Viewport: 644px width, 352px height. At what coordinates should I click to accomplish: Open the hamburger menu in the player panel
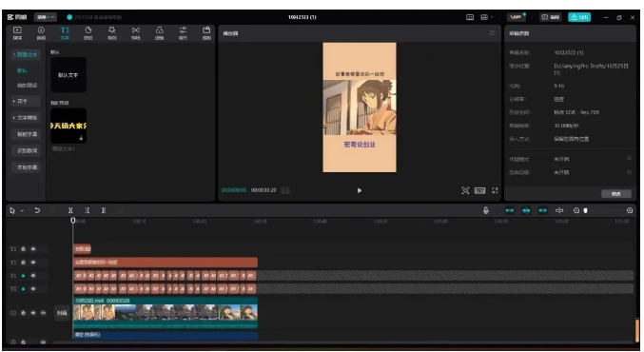coord(492,33)
